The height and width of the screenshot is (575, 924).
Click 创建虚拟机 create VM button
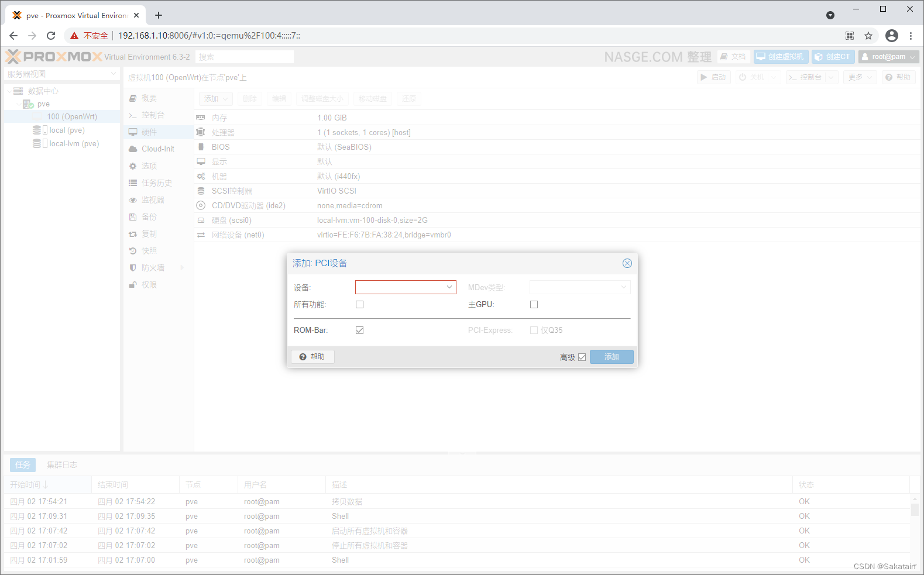click(781, 57)
